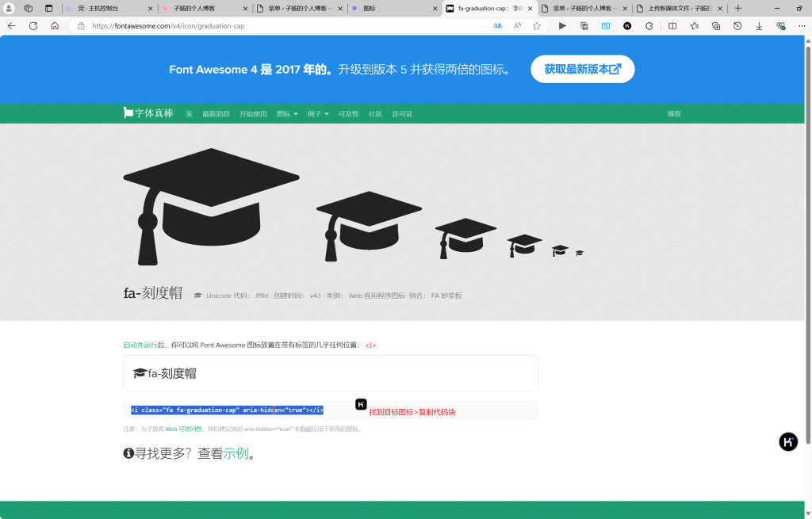Click the K badge beside the code snippet

pyautogui.click(x=361, y=405)
